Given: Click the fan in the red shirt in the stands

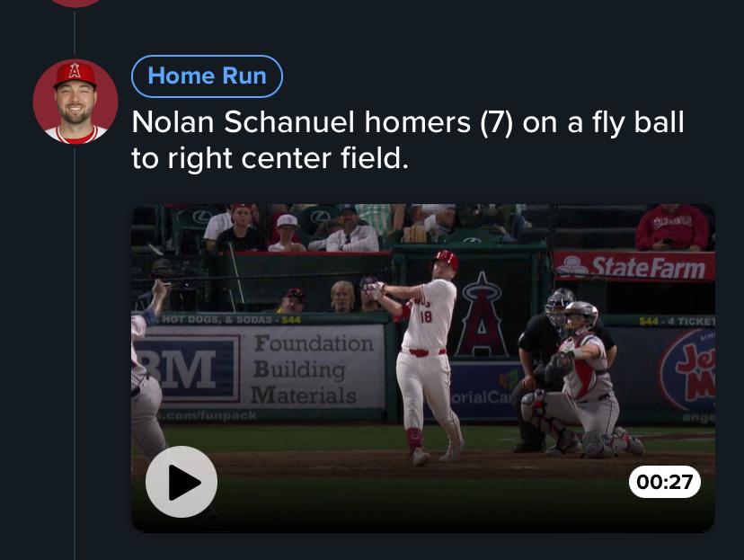Looking at the screenshot, I should click(x=672, y=228).
